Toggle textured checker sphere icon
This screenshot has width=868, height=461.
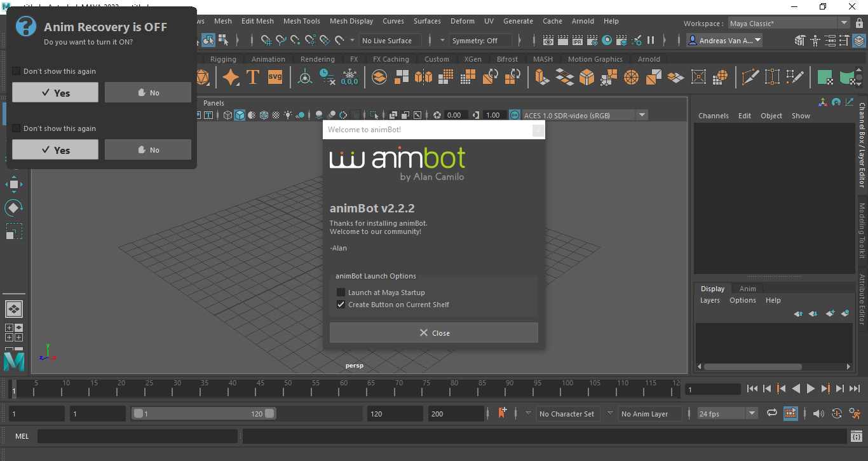(x=276, y=115)
